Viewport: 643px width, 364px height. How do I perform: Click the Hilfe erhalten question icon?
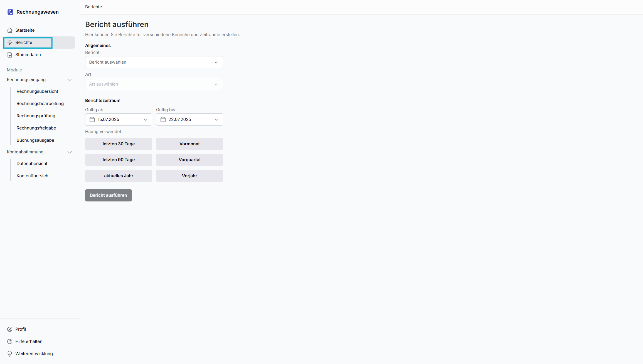10,341
